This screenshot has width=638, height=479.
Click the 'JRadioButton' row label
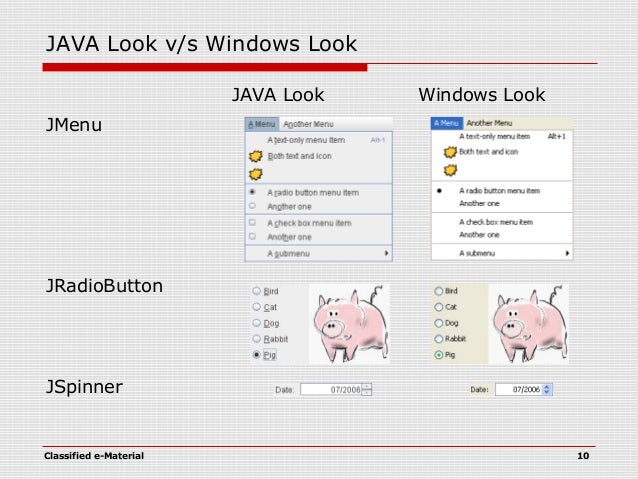coord(104,286)
